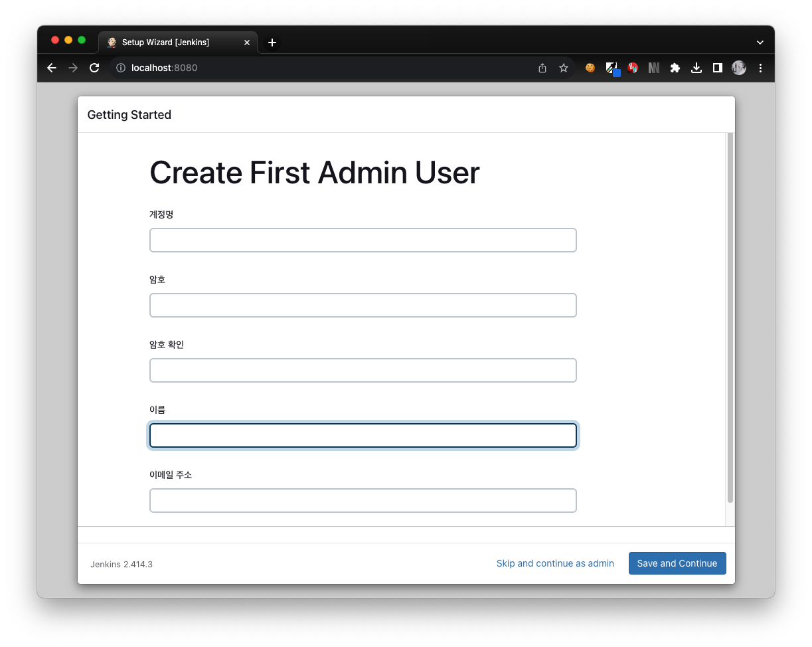Click the macOS green full-screen button
This screenshot has width=812, height=647.
[82, 40]
